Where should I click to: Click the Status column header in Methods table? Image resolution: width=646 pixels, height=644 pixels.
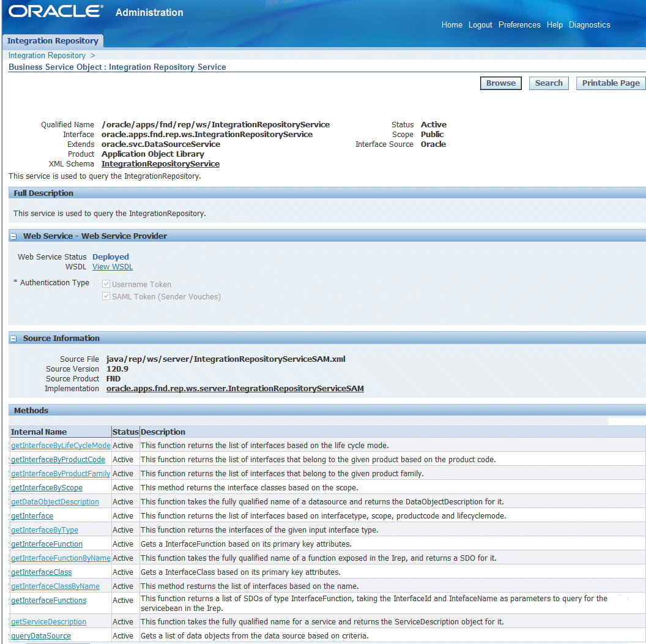[x=125, y=432]
